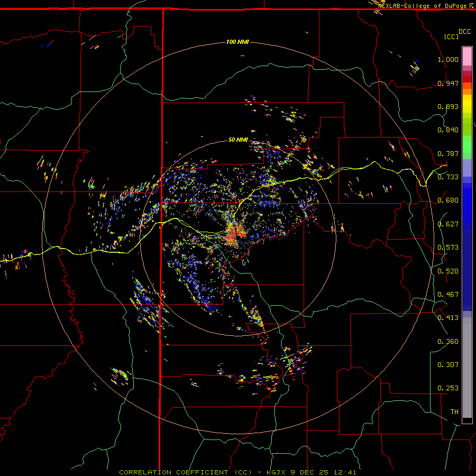Image resolution: width=476 pixels, height=476 pixels.
Task: Click the 0.360 scale value
Action: pyautogui.click(x=448, y=342)
